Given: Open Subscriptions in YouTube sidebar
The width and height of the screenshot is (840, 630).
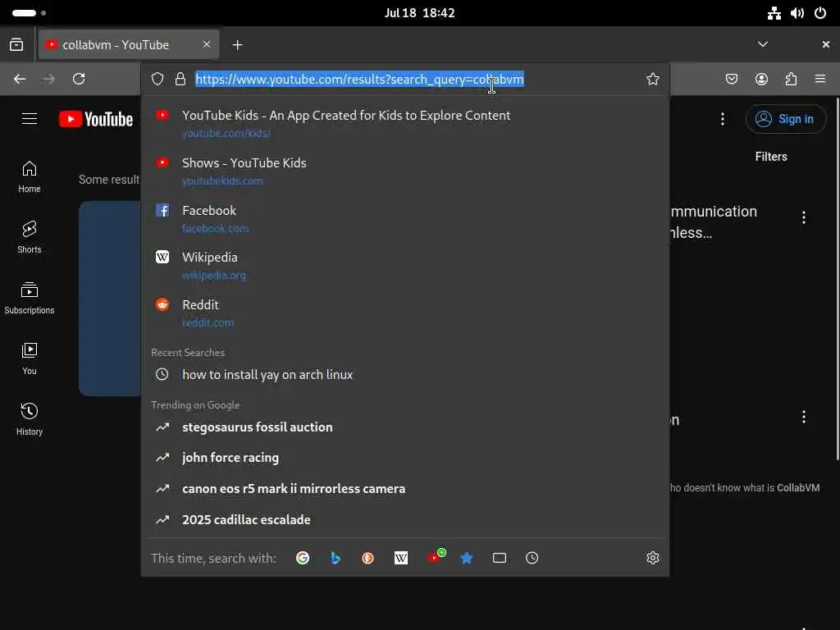Looking at the screenshot, I should 30,298.
